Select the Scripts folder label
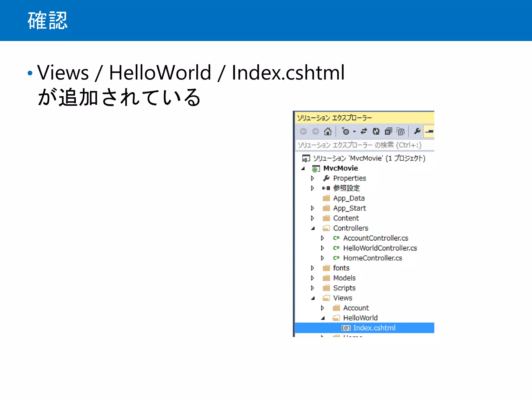This screenshot has height=399, width=532. [344, 288]
